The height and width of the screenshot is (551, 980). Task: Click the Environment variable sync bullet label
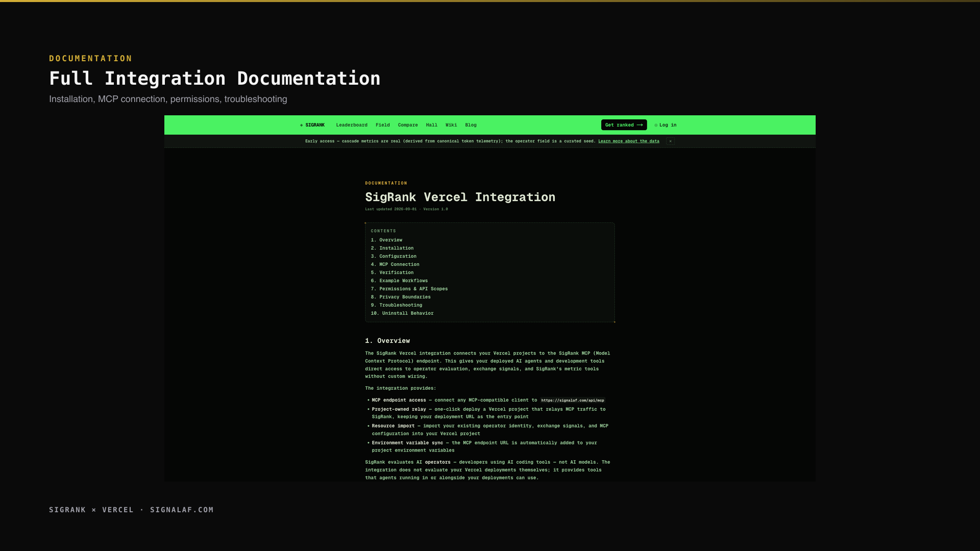(x=407, y=443)
